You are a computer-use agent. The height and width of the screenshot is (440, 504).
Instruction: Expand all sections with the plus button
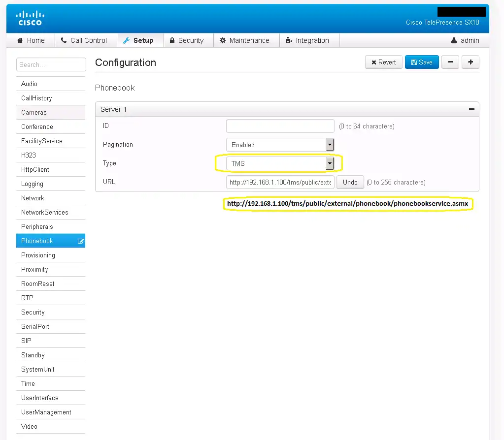click(x=470, y=63)
